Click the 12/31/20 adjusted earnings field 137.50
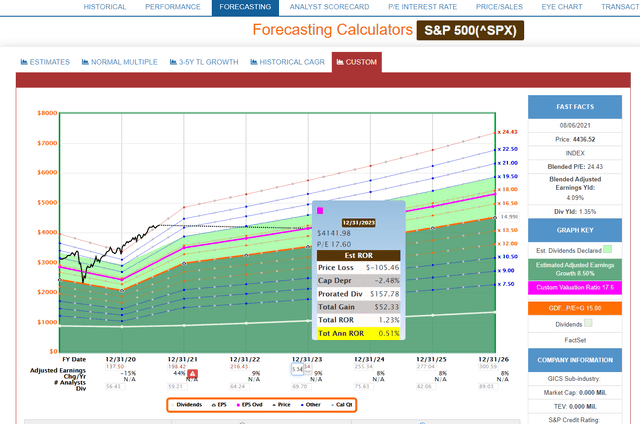The image size is (640, 424). point(115,366)
